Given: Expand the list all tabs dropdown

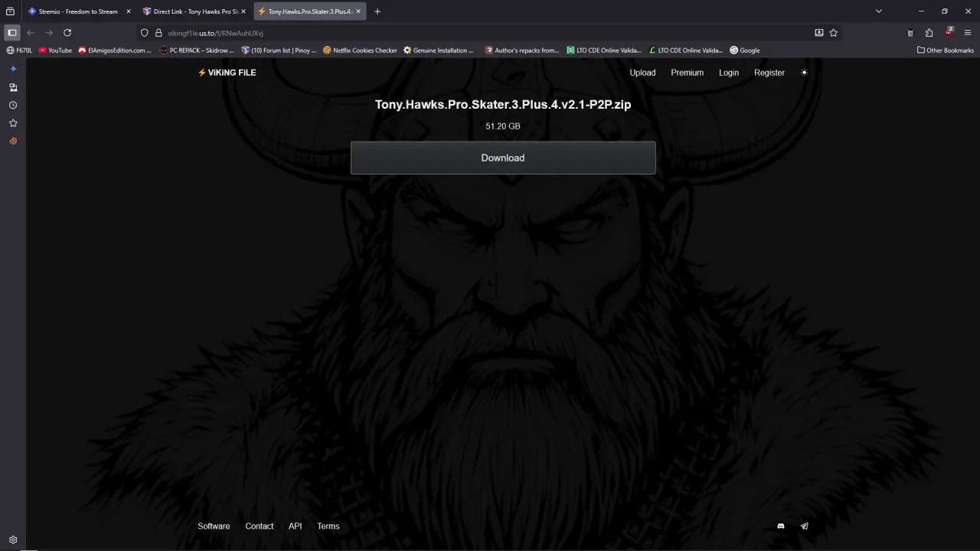Looking at the screenshot, I should [879, 11].
